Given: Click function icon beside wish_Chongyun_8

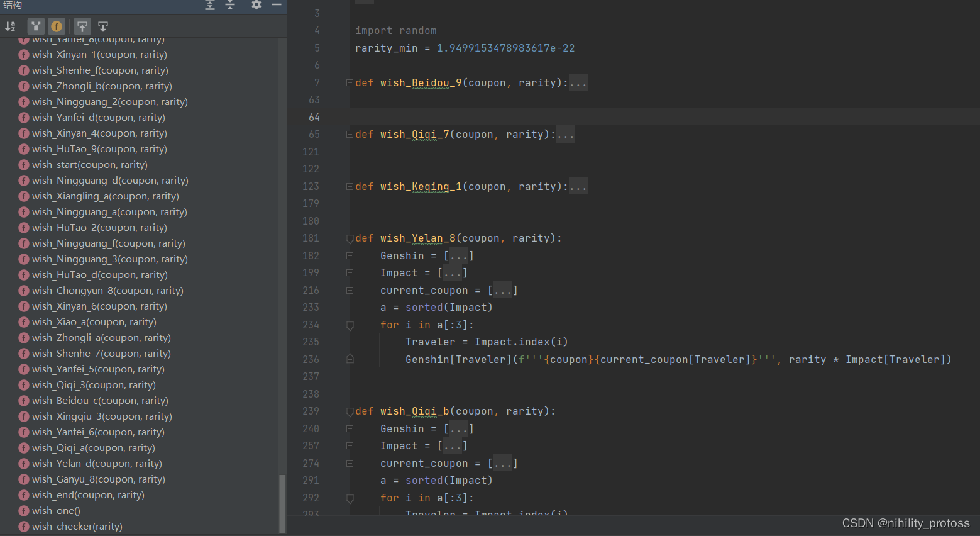Looking at the screenshot, I should [x=24, y=291].
